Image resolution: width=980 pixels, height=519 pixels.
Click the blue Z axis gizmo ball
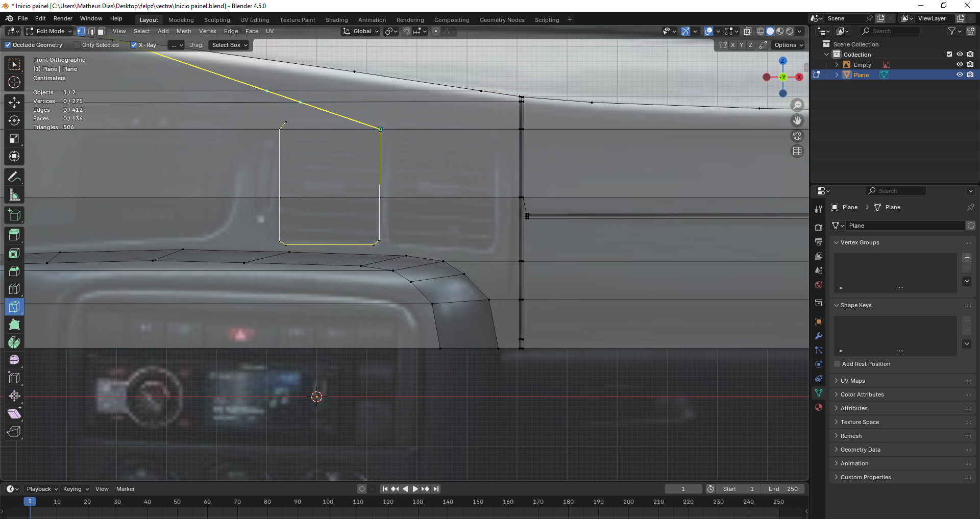pyautogui.click(x=783, y=61)
